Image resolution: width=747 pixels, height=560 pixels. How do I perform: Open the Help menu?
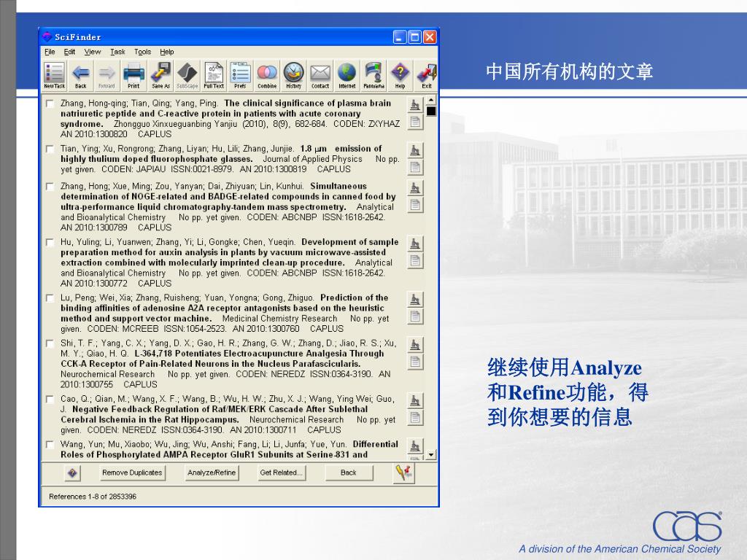click(x=167, y=52)
